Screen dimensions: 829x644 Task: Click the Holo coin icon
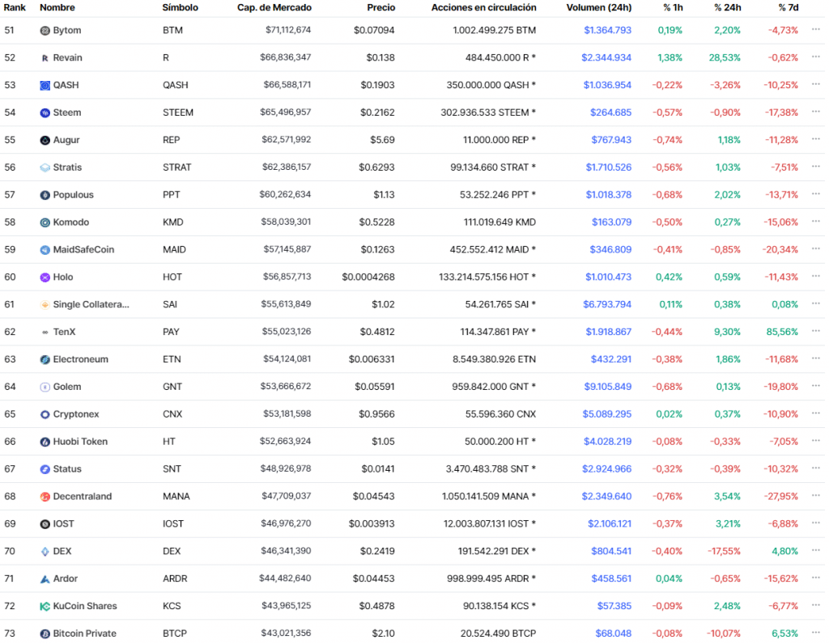pos(45,278)
